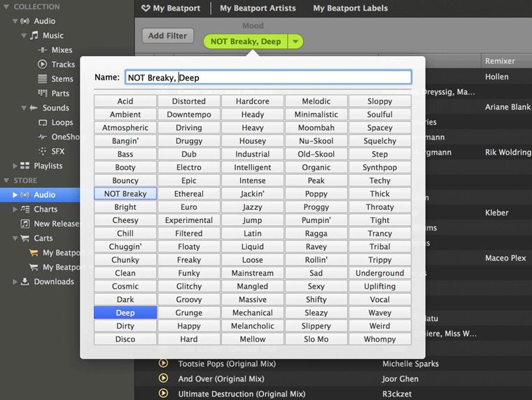Image resolution: width=532 pixels, height=400 pixels.
Task: Click the New Releases music note icon
Action: [24, 224]
